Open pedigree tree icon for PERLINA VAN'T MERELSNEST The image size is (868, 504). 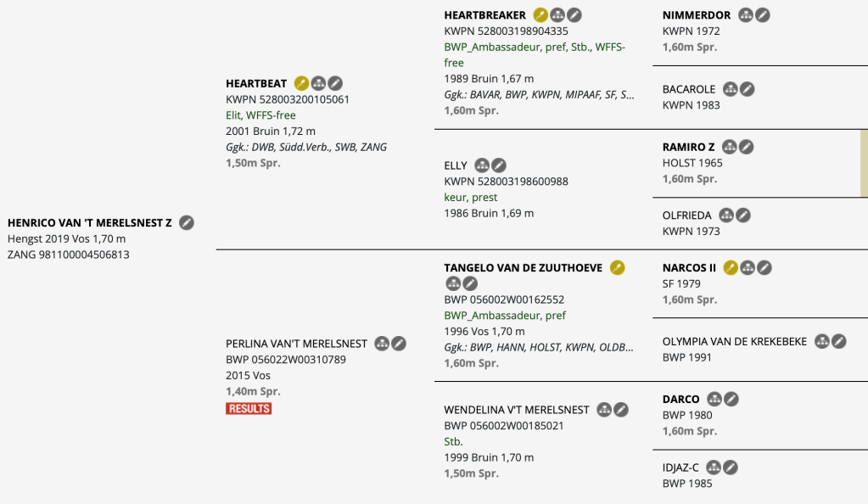(x=382, y=344)
